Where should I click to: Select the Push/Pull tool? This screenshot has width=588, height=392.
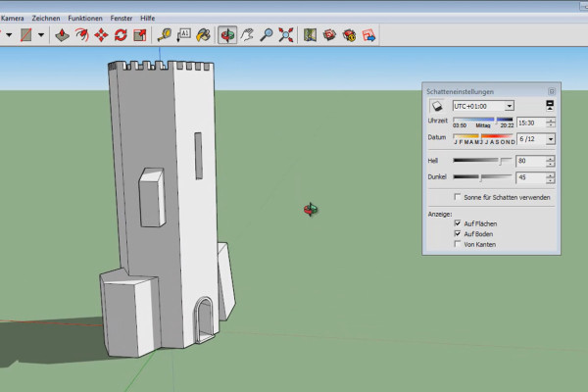click(x=62, y=35)
